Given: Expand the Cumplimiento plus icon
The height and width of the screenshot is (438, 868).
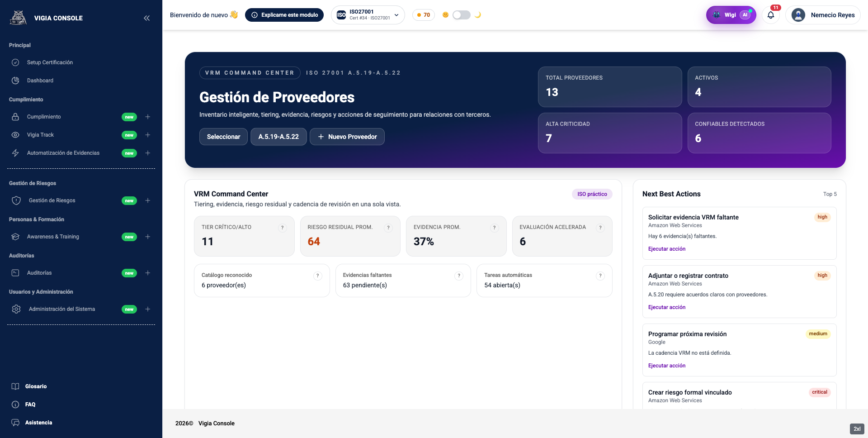Looking at the screenshot, I should pos(147,117).
